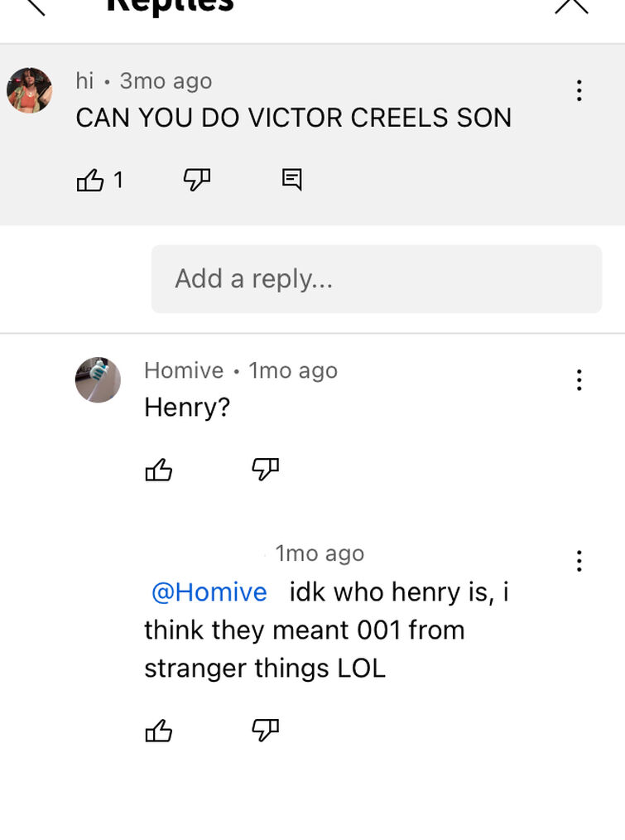Like Homive's "Henry?" reply
Screen dimensions: 625x840
(158, 470)
